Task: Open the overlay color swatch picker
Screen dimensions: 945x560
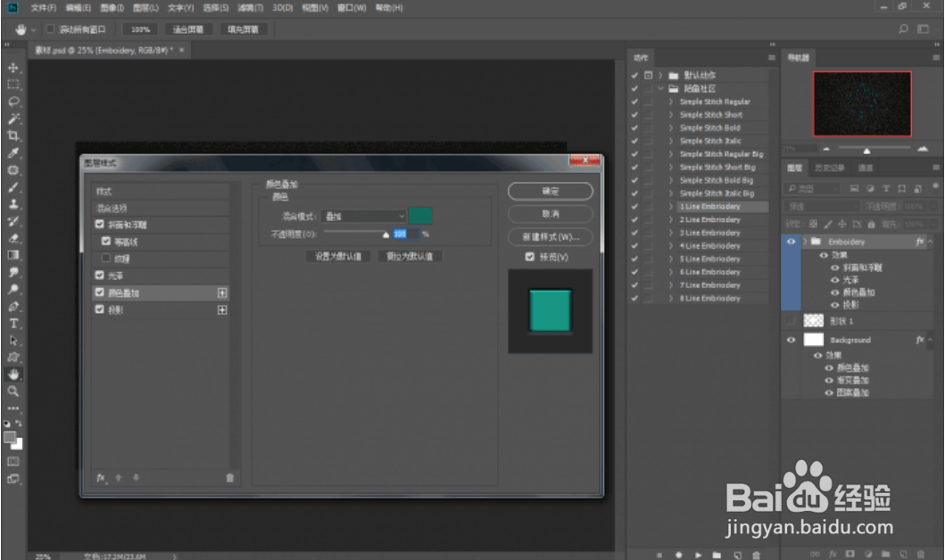Action: pyautogui.click(x=420, y=216)
